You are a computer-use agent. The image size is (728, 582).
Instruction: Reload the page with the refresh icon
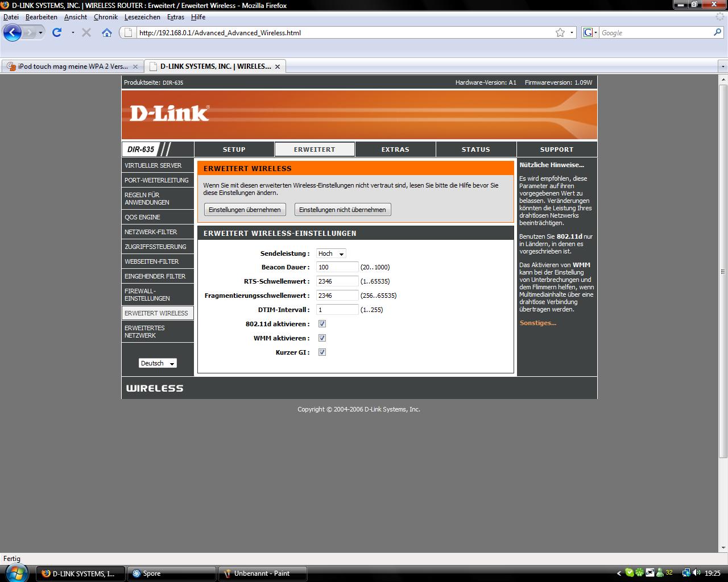click(x=57, y=32)
